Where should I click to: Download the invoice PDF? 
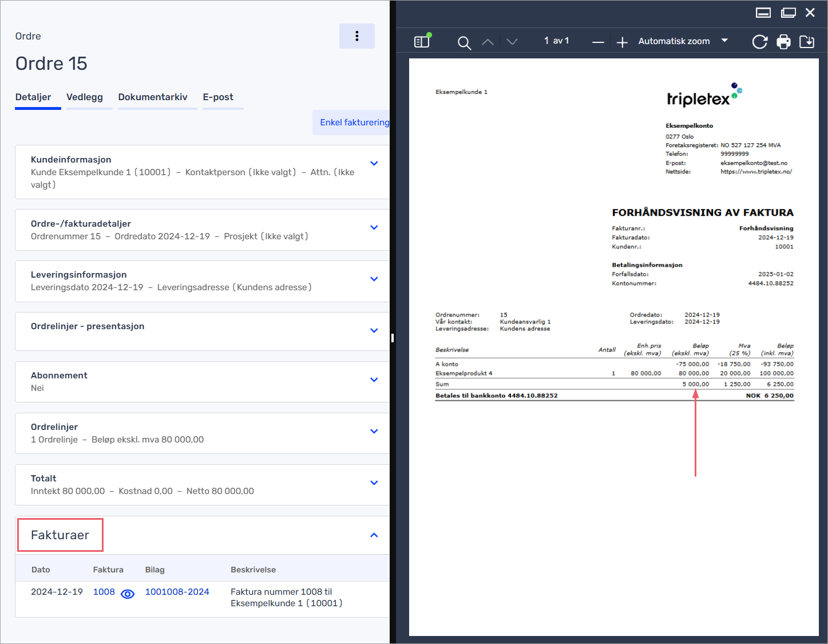click(x=807, y=42)
